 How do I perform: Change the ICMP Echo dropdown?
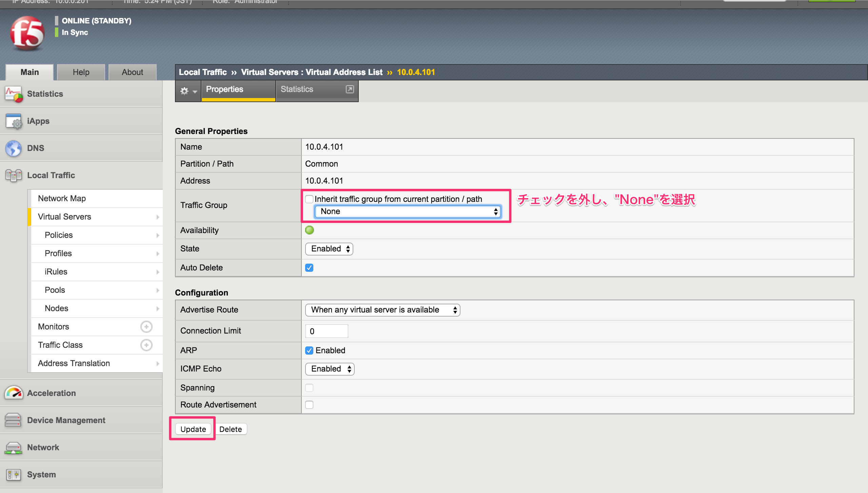[329, 369]
